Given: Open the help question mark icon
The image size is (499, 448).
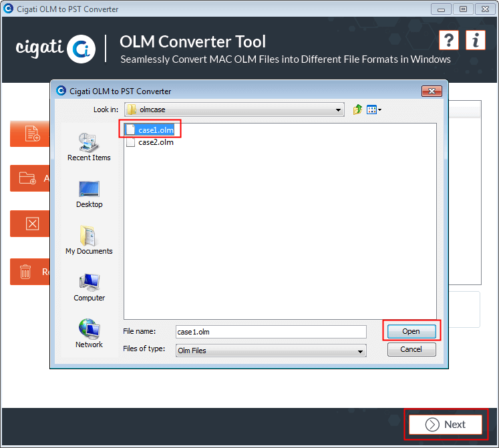Looking at the screenshot, I should [448, 41].
